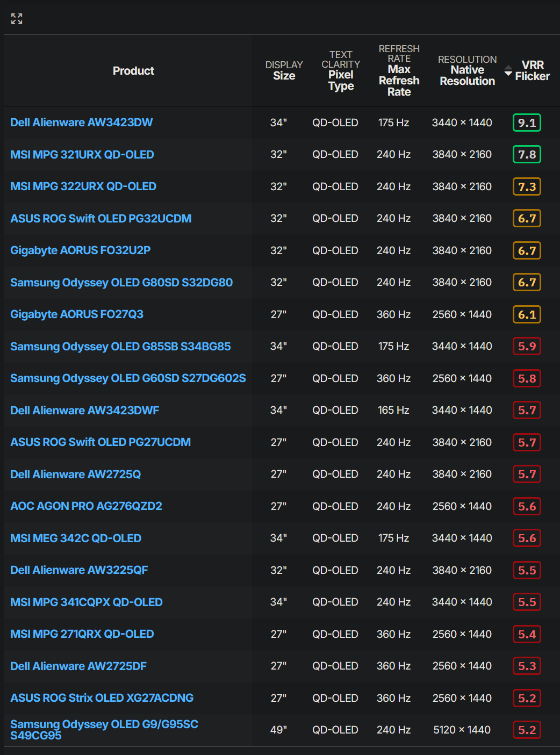Click 27" size in MSI 271QRX row
Image resolution: width=560 pixels, height=755 pixels.
point(278,634)
